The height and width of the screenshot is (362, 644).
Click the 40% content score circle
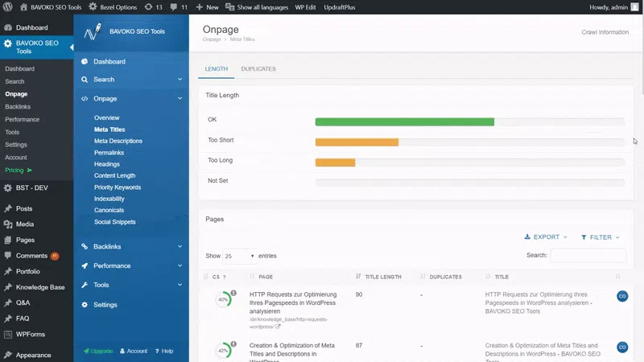tap(224, 299)
